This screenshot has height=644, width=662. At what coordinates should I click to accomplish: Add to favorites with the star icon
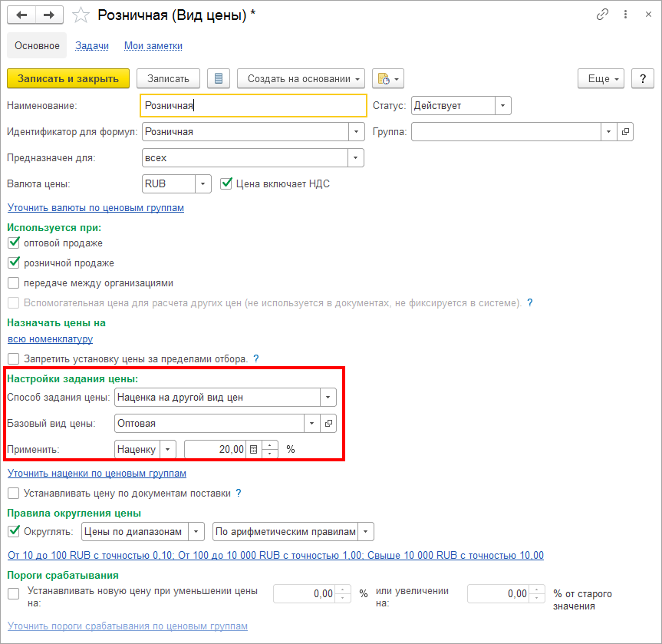(80, 15)
